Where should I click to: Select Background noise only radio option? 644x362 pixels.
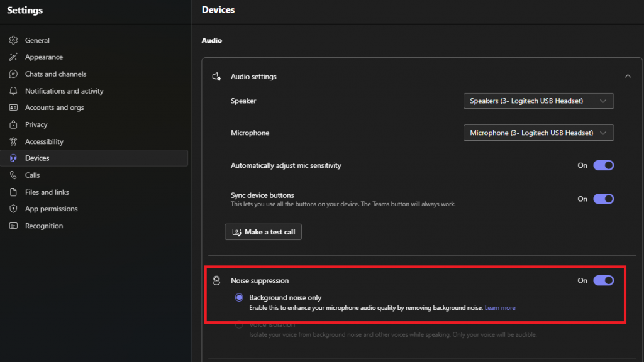[239, 297]
